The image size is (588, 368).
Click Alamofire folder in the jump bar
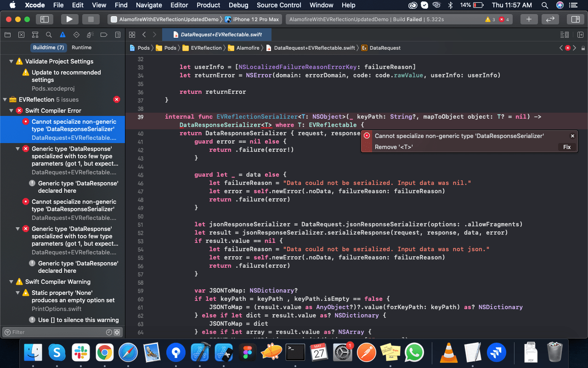[244, 48]
